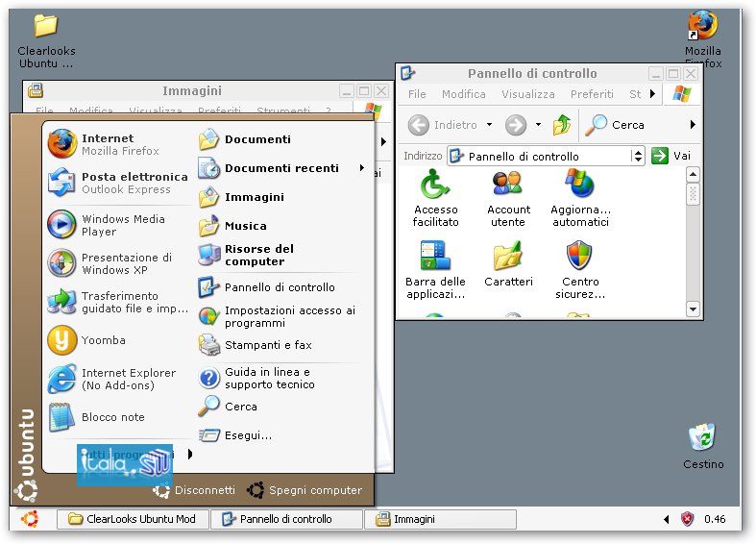756x544 pixels.
Task: Open Account utente in control panel
Action: (508, 198)
